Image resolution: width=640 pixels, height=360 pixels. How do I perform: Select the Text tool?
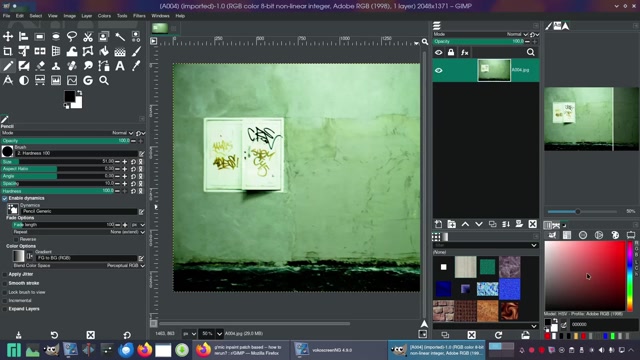[120, 66]
